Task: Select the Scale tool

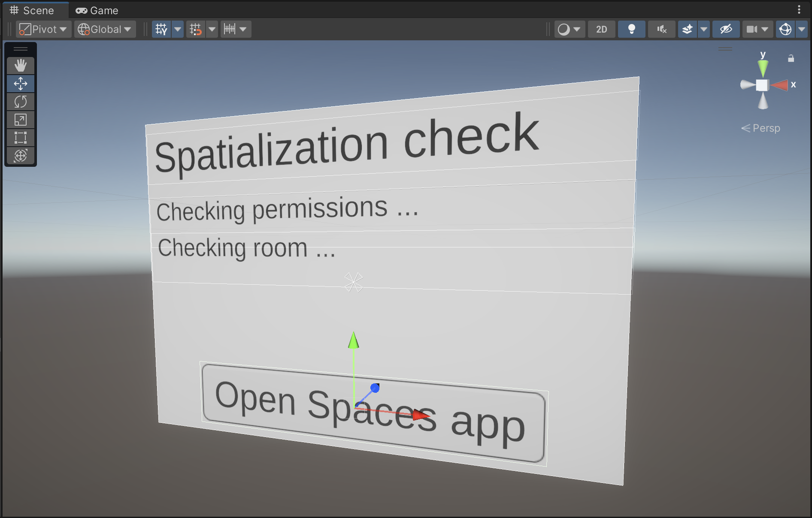Action: 21,120
